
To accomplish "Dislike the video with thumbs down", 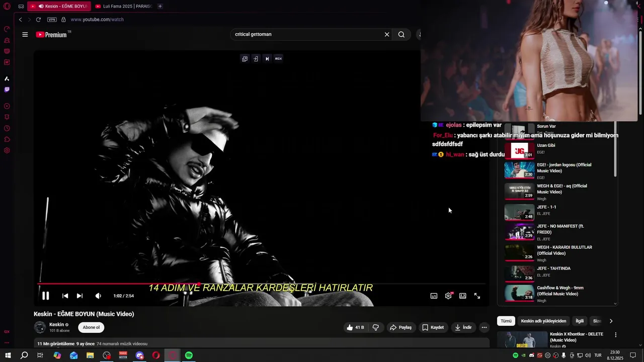I will [376, 327].
